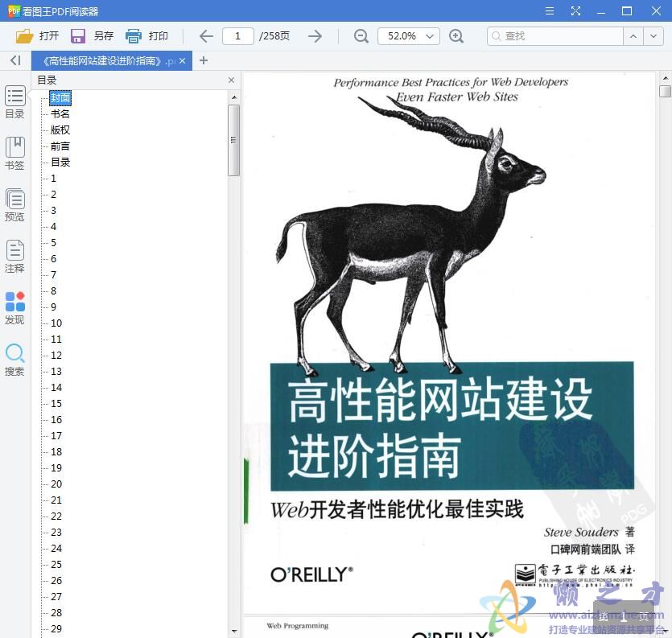
Task: Jump to outline entry 26
Action: (56, 581)
